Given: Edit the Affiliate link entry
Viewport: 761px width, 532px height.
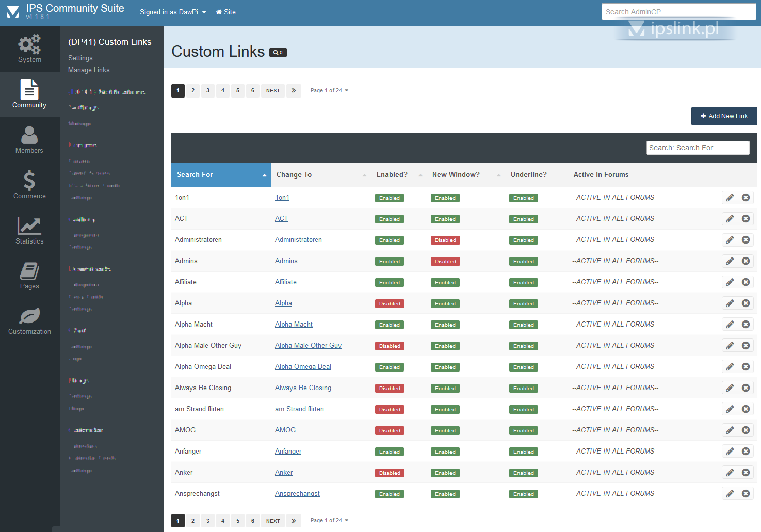Looking at the screenshot, I should 730,282.
